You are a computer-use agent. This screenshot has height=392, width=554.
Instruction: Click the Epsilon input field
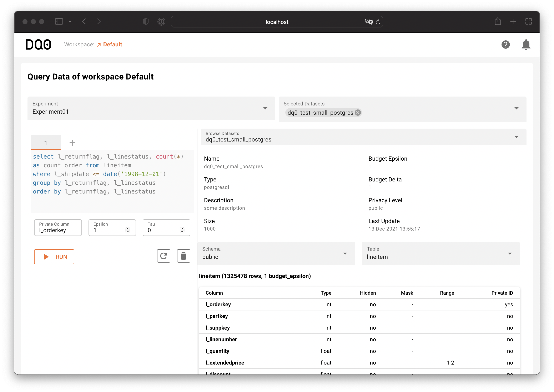click(x=112, y=227)
